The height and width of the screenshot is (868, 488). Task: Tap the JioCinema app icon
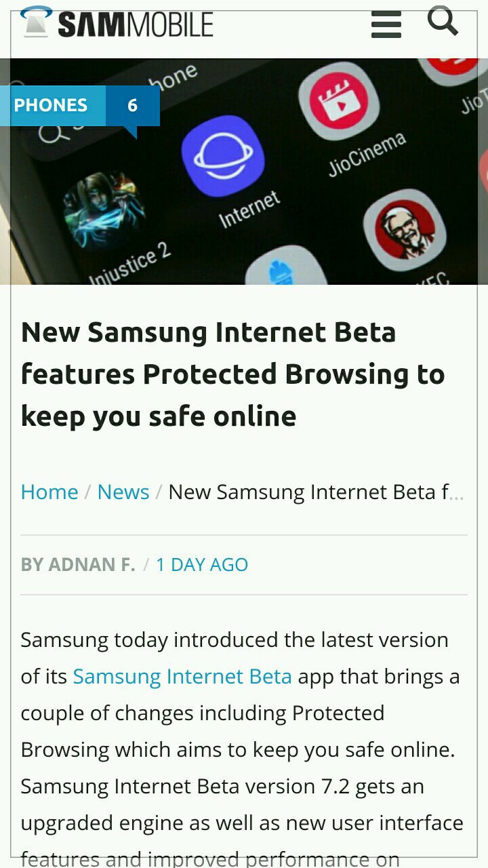click(338, 102)
